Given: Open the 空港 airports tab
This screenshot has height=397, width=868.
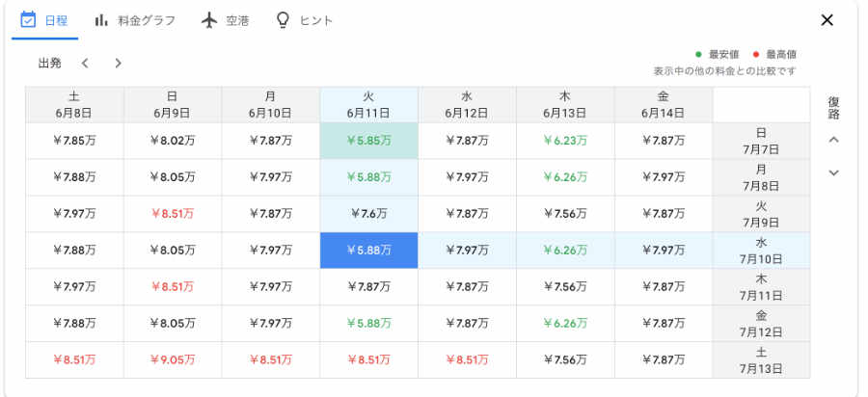Looking at the screenshot, I should [x=226, y=20].
